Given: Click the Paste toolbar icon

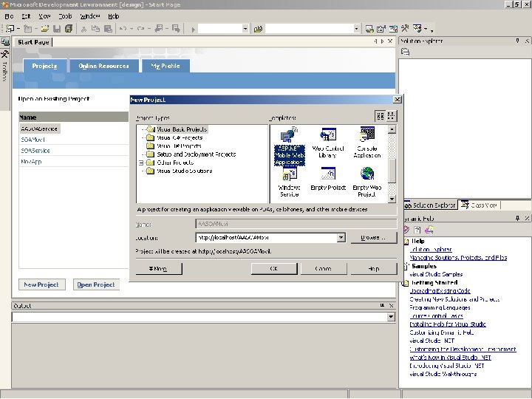Looking at the screenshot, I should (x=108, y=29).
